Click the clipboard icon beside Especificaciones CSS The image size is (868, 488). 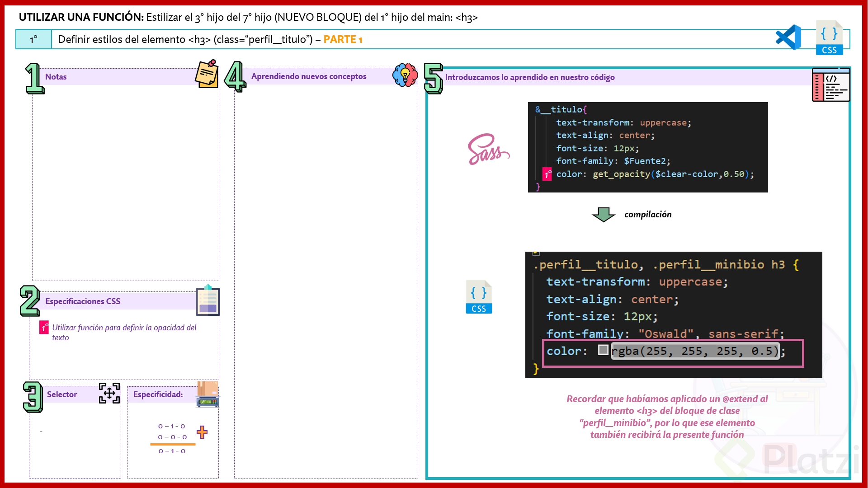click(x=208, y=300)
